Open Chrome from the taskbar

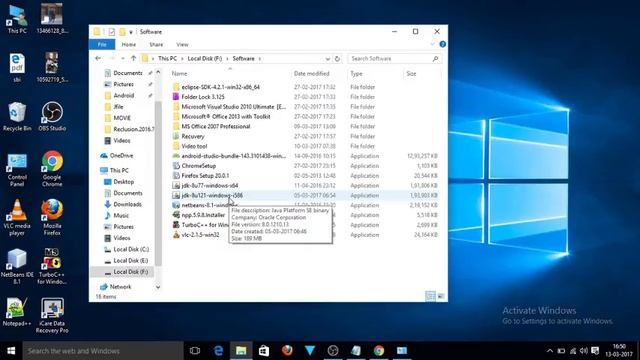pyautogui.click(x=379, y=351)
